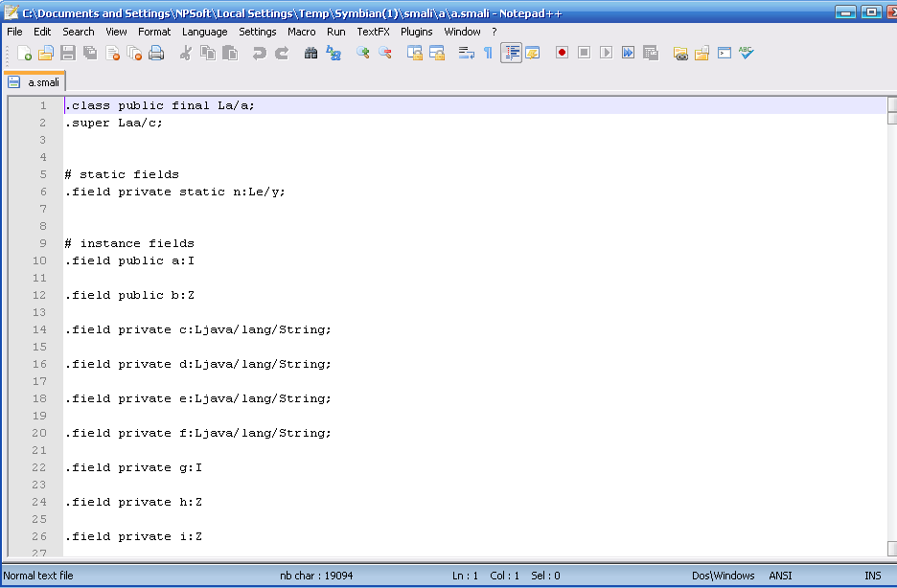Toggle the Show Indent Guide icon
The width and height of the screenshot is (897, 588).
[x=511, y=53]
